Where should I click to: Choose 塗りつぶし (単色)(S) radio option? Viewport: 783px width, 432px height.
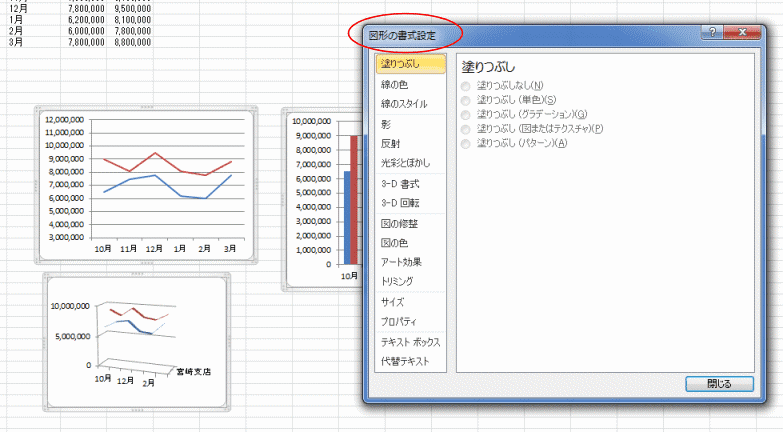coord(465,100)
